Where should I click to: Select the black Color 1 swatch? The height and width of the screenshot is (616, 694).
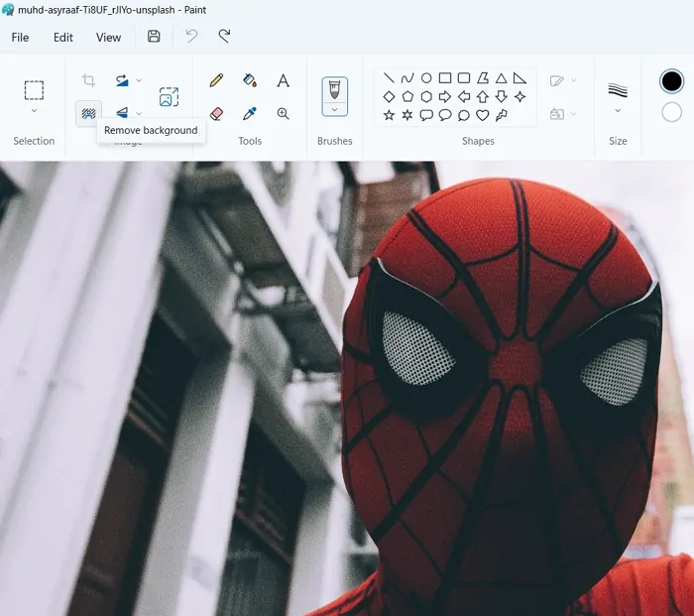(x=671, y=81)
